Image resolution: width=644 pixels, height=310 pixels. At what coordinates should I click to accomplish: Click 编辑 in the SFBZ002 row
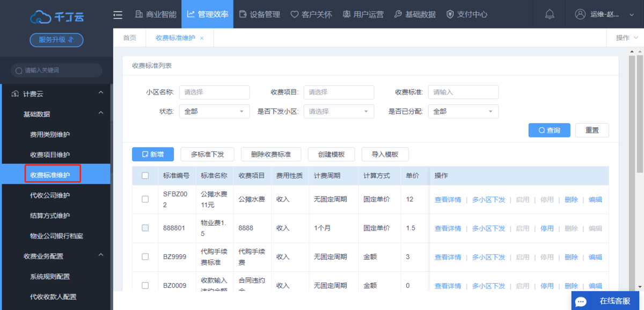click(595, 199)
